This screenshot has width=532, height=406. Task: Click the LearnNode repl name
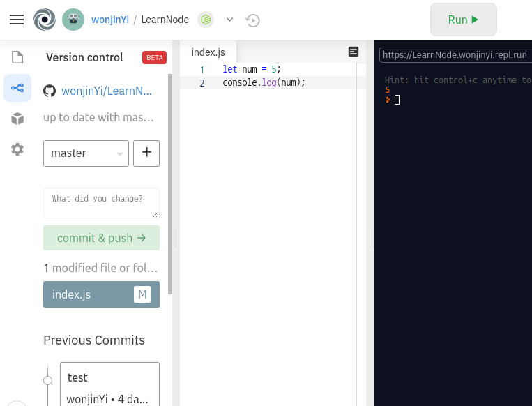coord(165,20)
